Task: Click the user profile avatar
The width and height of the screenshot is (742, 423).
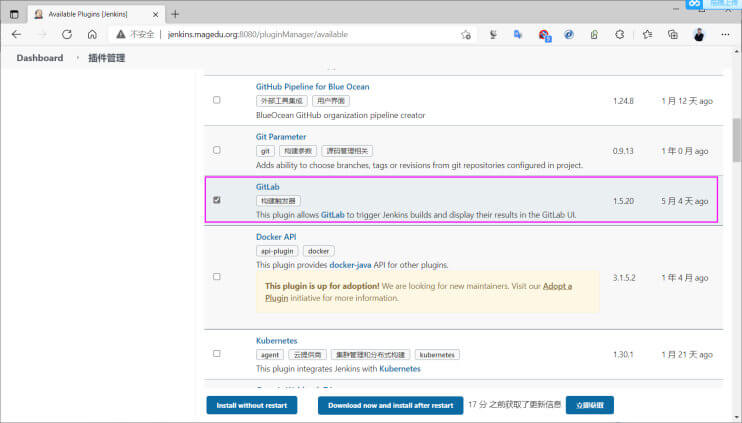Action: point(698,34)
